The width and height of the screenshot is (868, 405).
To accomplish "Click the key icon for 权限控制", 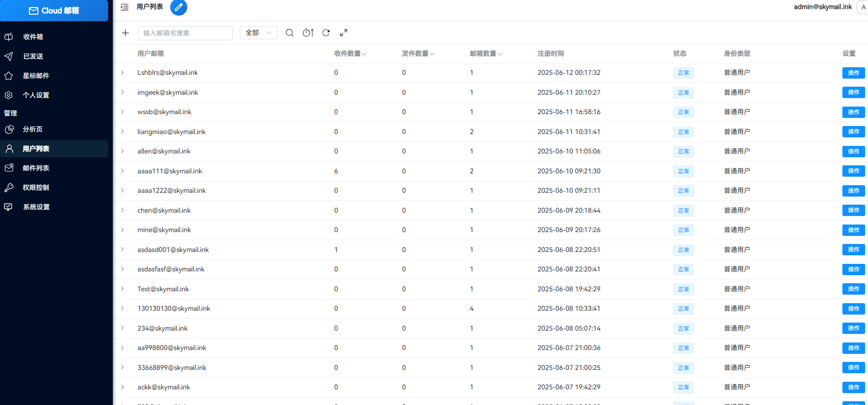I will [9, 188].
